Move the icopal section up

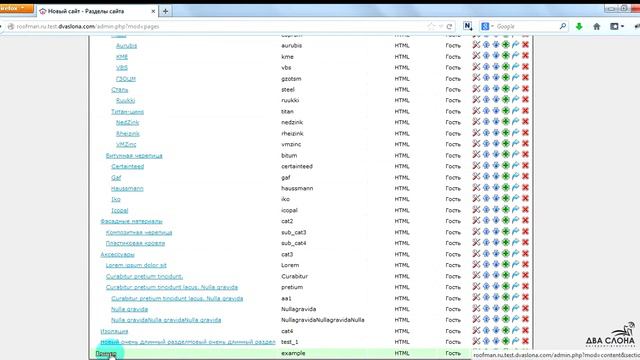pyautogui.click(x=486, y=210)
